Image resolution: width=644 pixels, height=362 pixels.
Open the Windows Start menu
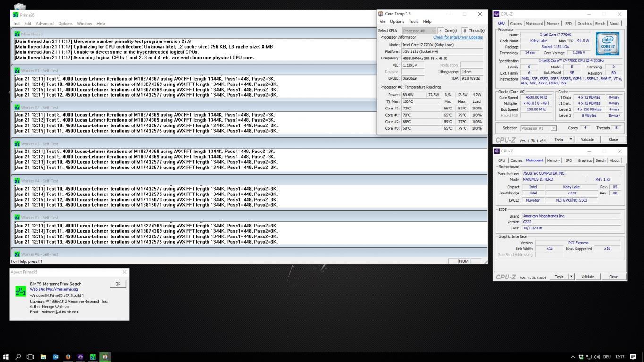[x=6, y=357]
